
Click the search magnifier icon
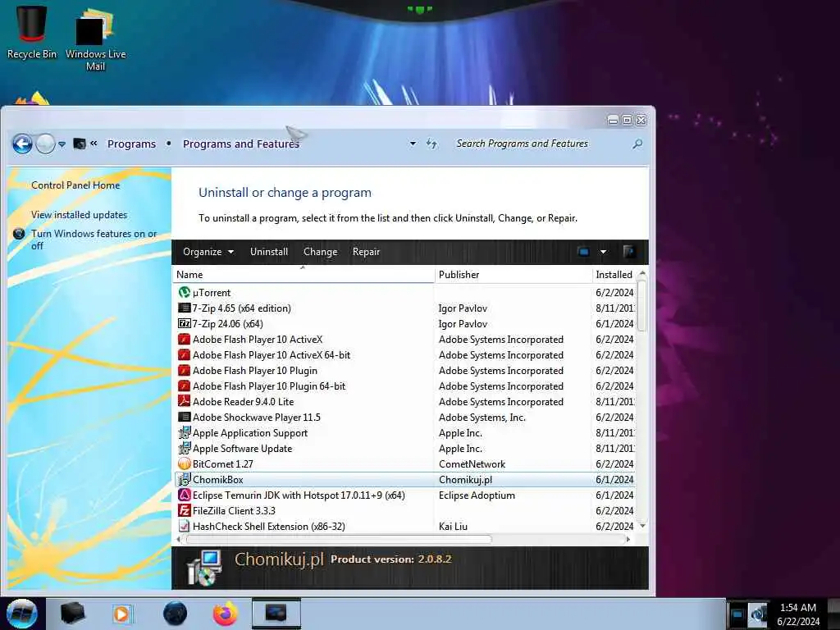[637, 144]
